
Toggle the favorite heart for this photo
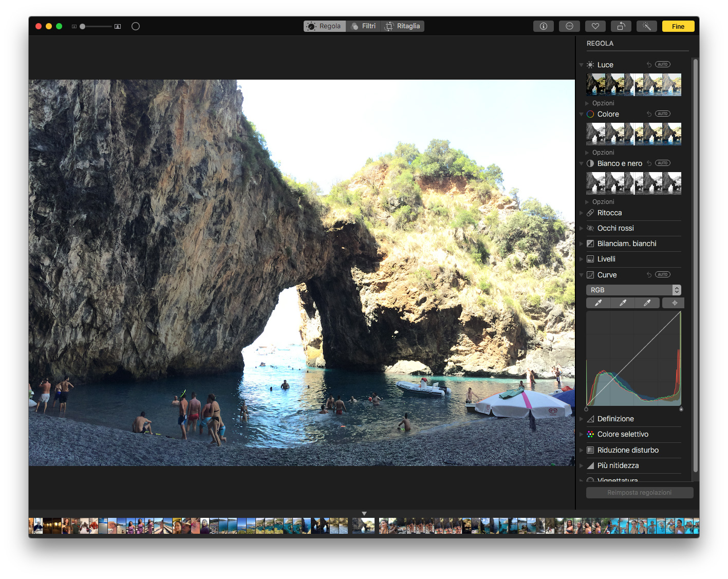click(595, 26)
